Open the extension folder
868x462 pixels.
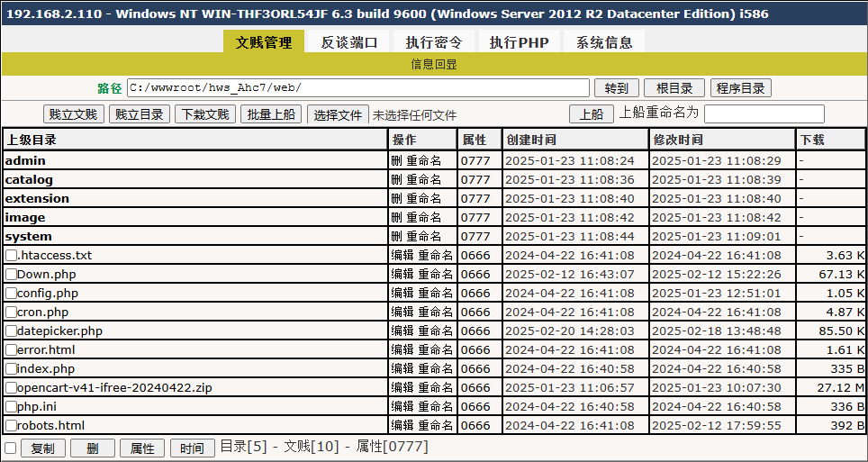click(37, 198)
